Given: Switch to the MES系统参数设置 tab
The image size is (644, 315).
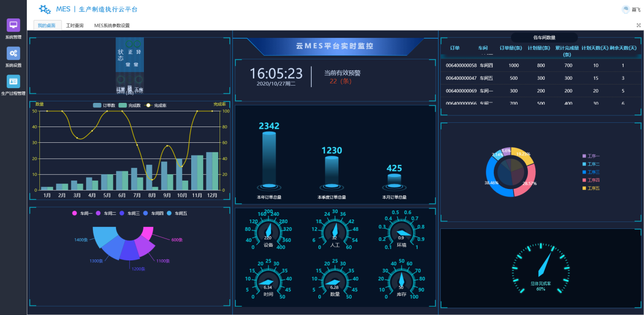Looking at the screenshot, I should pos(111,25).
